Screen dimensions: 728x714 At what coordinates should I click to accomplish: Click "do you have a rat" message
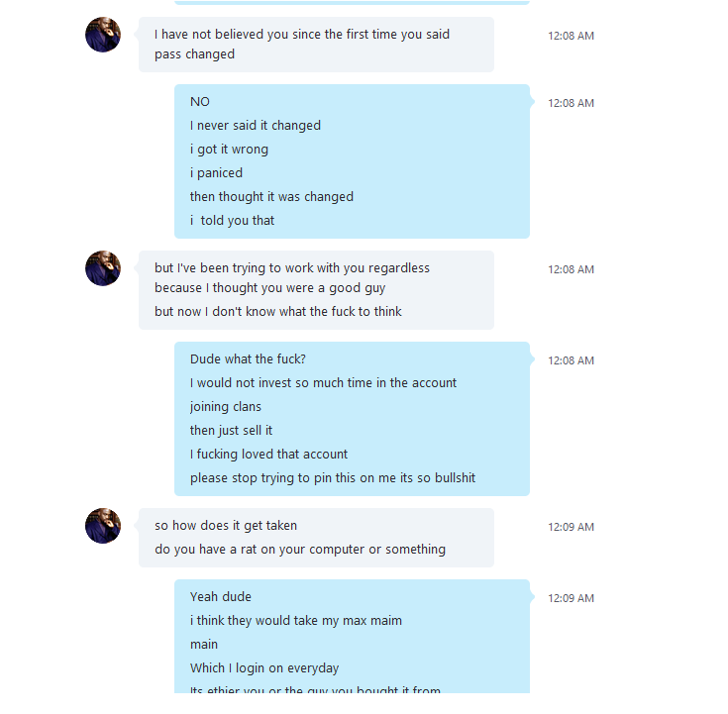(300, 550)
